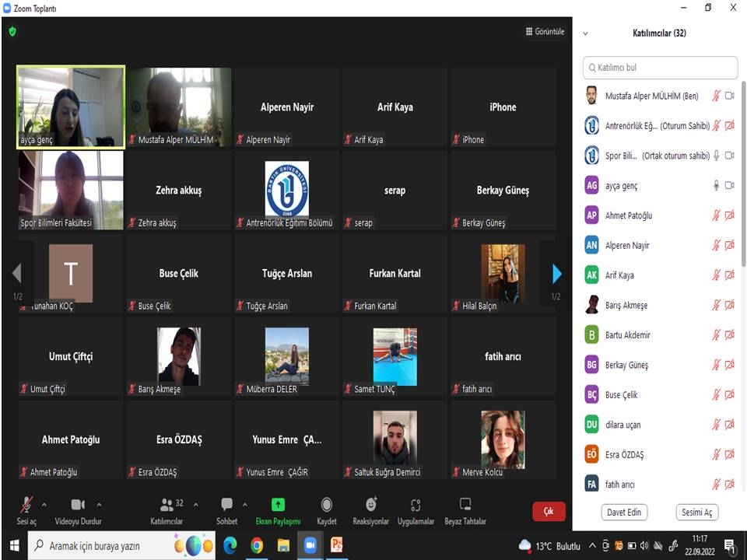Expand audio options arrow beside Sesi aç
The height and width of the screenshot is (560, 747).
(x=44, y=504)
